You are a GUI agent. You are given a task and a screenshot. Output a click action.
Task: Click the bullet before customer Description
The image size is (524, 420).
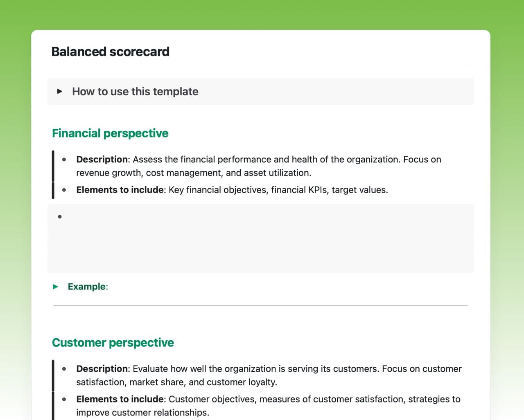(64, 369)
